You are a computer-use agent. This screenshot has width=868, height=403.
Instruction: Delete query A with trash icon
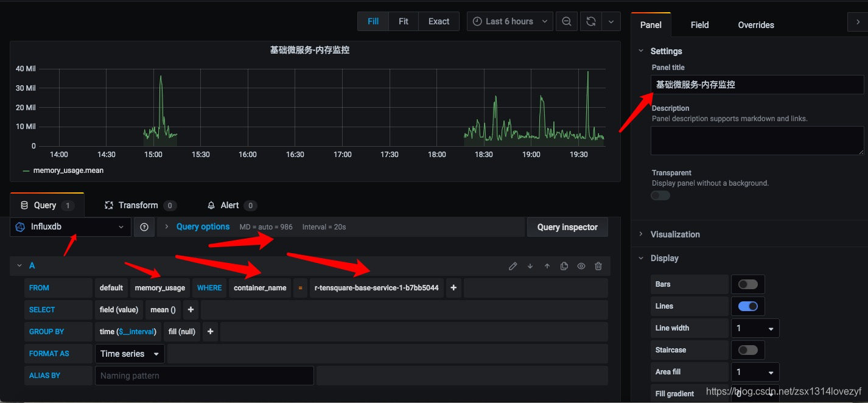coord(598,266)
